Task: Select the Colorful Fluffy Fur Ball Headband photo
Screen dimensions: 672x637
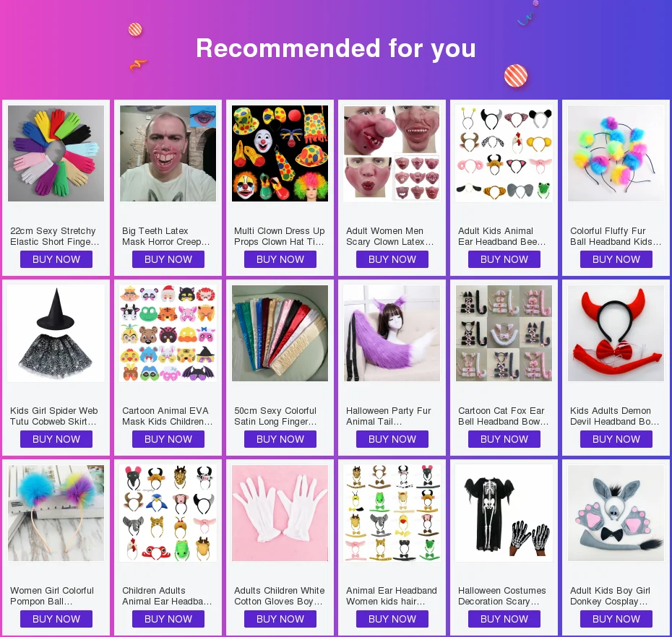Action: (x=616, y=153)
